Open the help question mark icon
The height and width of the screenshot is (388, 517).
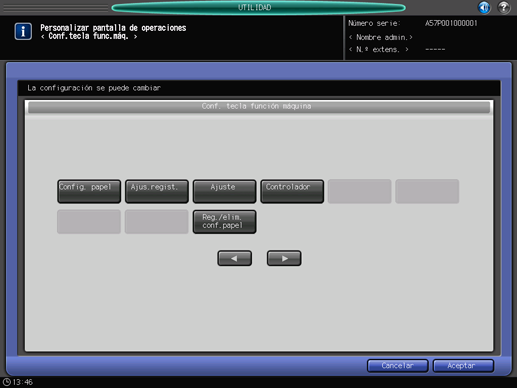504,7
